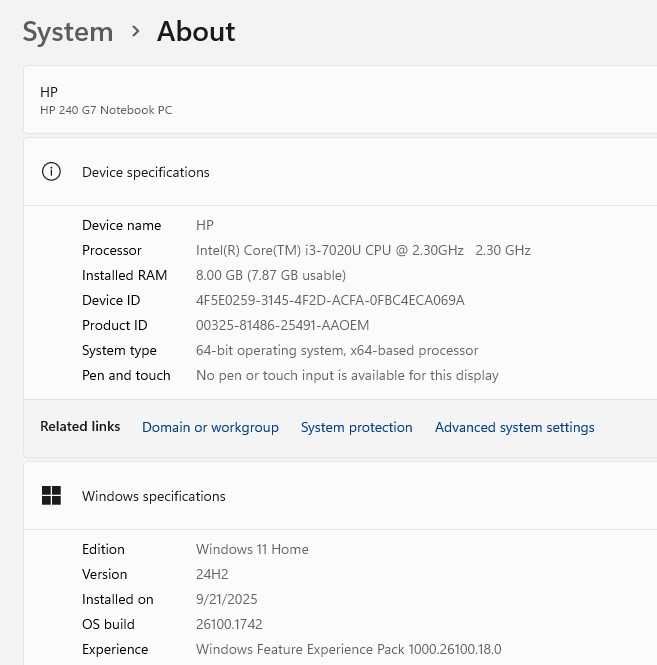Image resolution: width=657 pixels, height=665 pixels.
Task: Collapse the Device specifications section header
Action: click(340, 172)
